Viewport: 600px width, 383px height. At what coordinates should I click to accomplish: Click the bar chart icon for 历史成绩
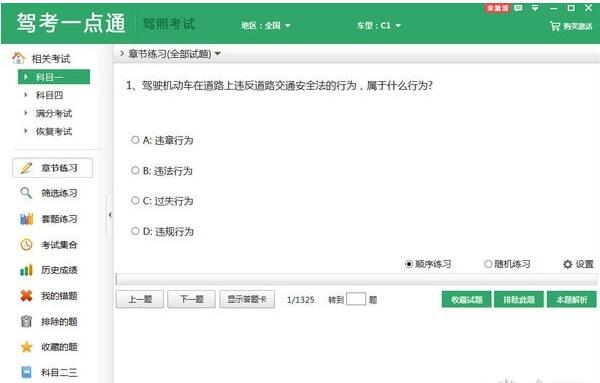coord(26,270)
